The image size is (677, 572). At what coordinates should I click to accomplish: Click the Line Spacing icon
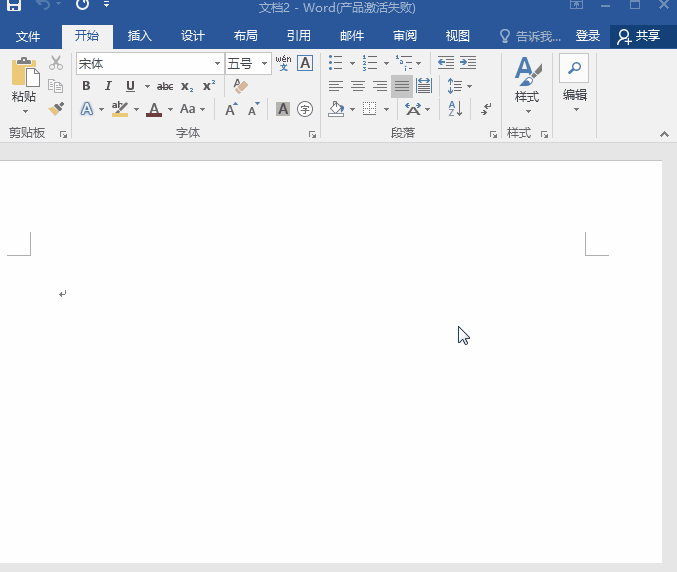tap(455, 86)
